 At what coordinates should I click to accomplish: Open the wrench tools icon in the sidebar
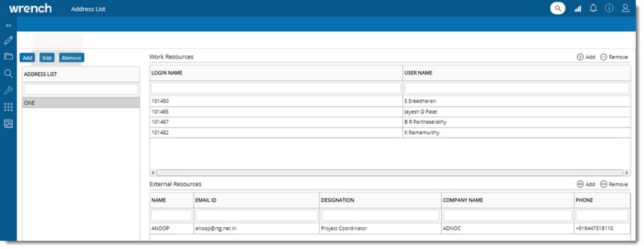[x=8, y=90]
